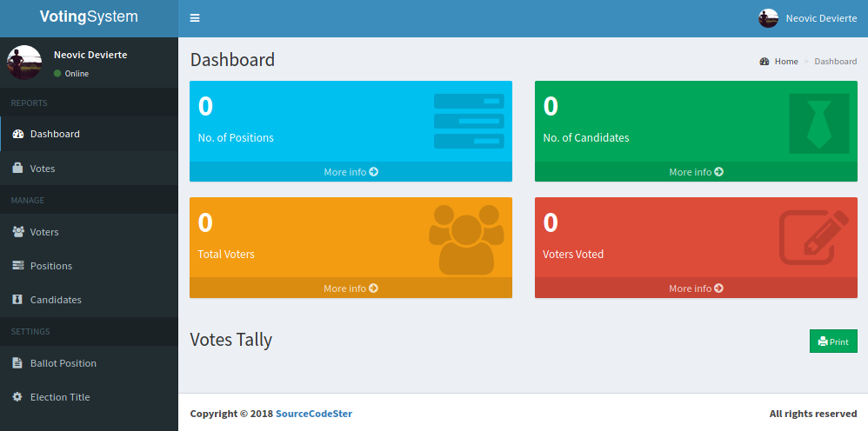868x431 pixels.
Task: Click the user avatar in the top header
Action: (768, 18)
